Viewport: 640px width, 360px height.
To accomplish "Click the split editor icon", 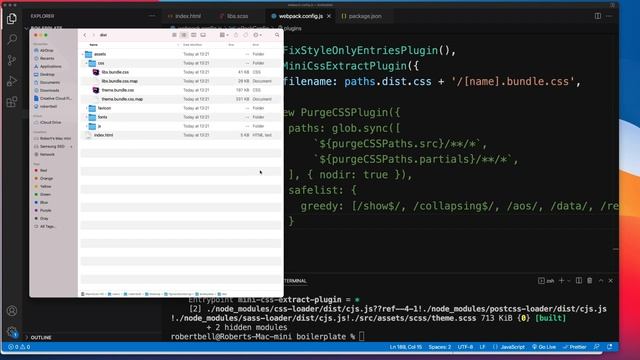I will (x=598, y=16).
